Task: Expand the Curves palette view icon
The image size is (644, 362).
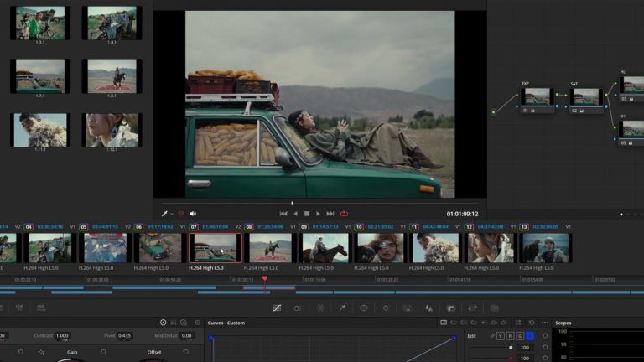Action: (x=518, y=323)
